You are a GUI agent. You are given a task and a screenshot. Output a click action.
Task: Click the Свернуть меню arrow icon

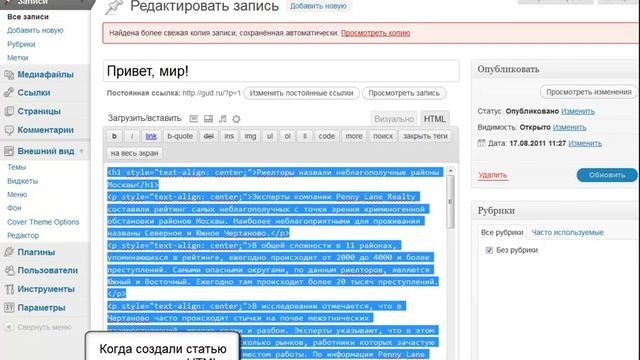(x=9, y=327)
